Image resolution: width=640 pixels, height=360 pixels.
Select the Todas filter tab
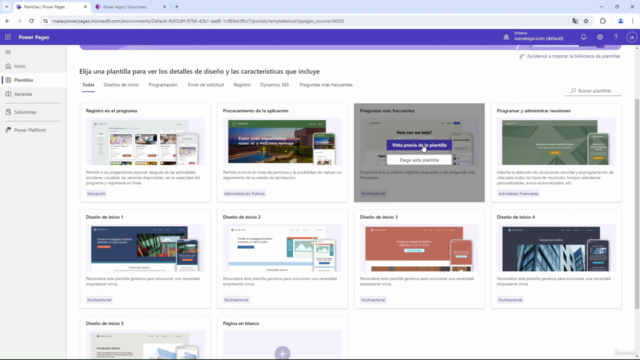tap(88, 85)
